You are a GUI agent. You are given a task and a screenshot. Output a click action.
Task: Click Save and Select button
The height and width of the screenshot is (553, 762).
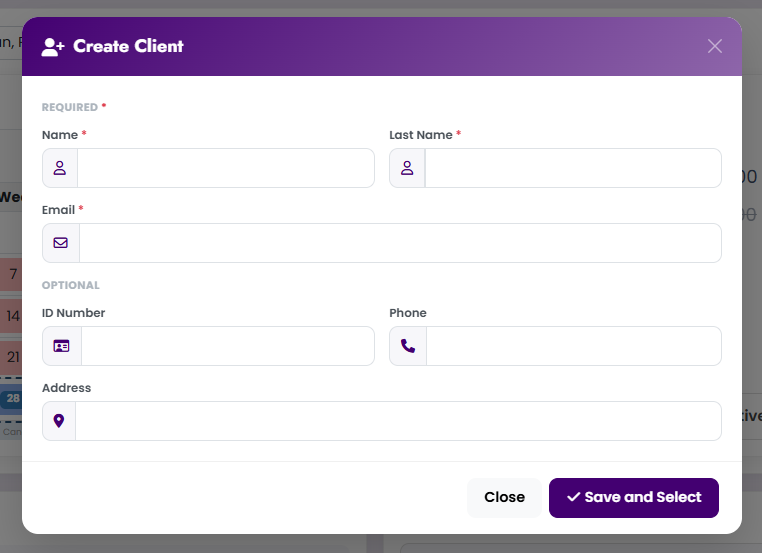634,498
